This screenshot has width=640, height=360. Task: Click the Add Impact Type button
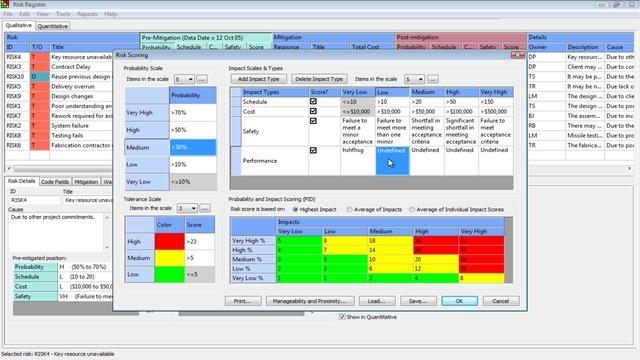pyautogui.click(x=258, y=79)
